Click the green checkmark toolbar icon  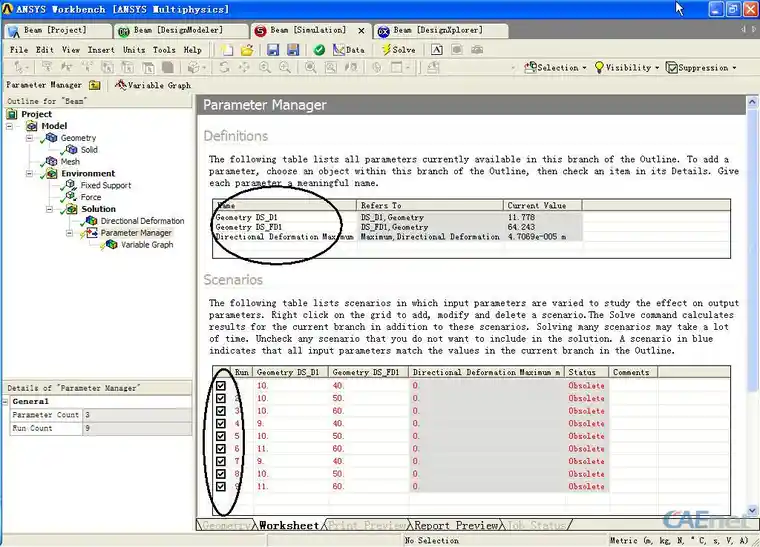tap(319, 50)
